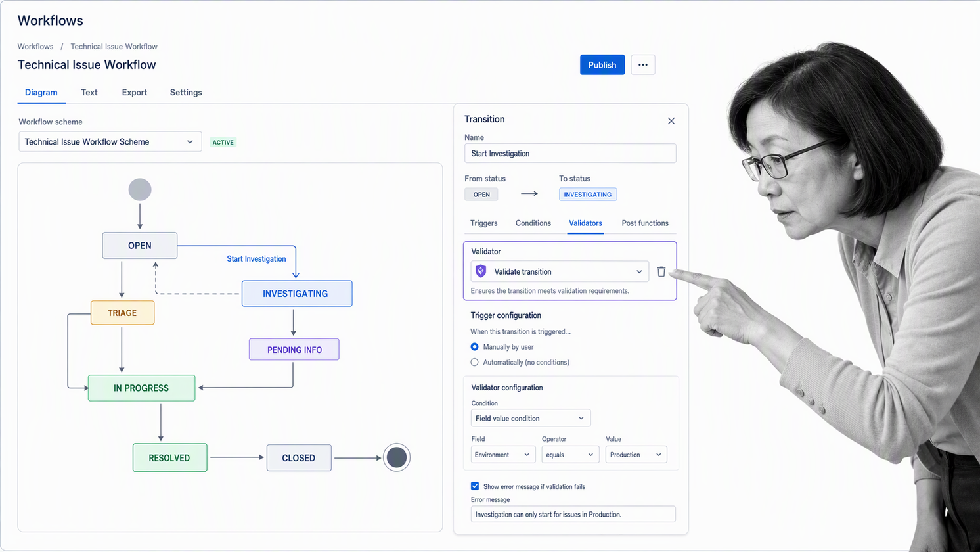The width and height of the screenshot is (980, 552).
Task: Click the transition Name input field
Action: [570, 154]
